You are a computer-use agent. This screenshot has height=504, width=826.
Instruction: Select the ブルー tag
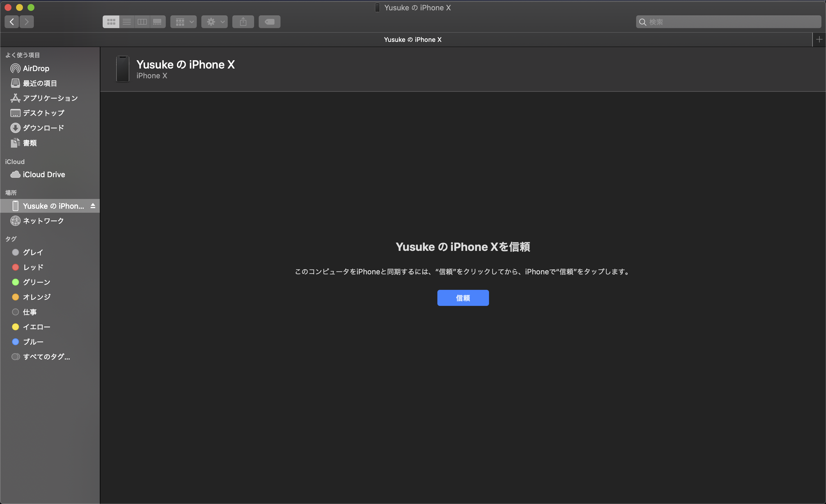(50, 342)
